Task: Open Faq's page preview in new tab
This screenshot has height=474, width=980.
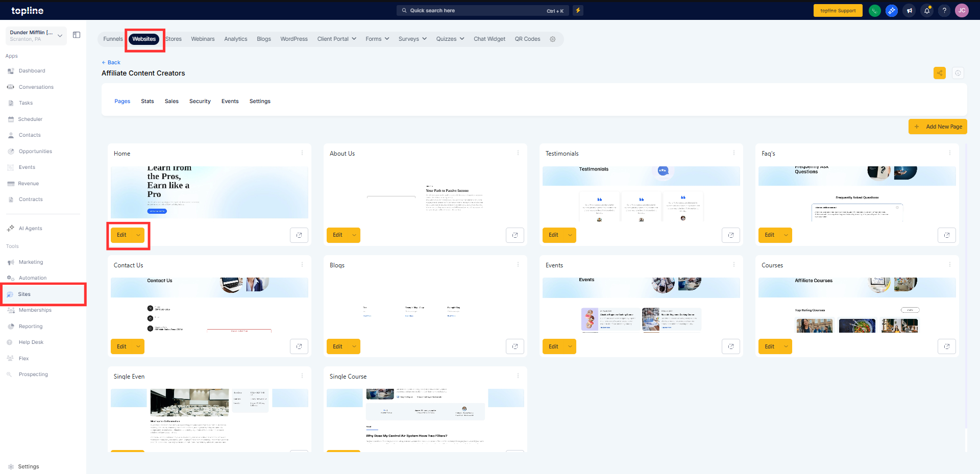Action: click(947, 235)
